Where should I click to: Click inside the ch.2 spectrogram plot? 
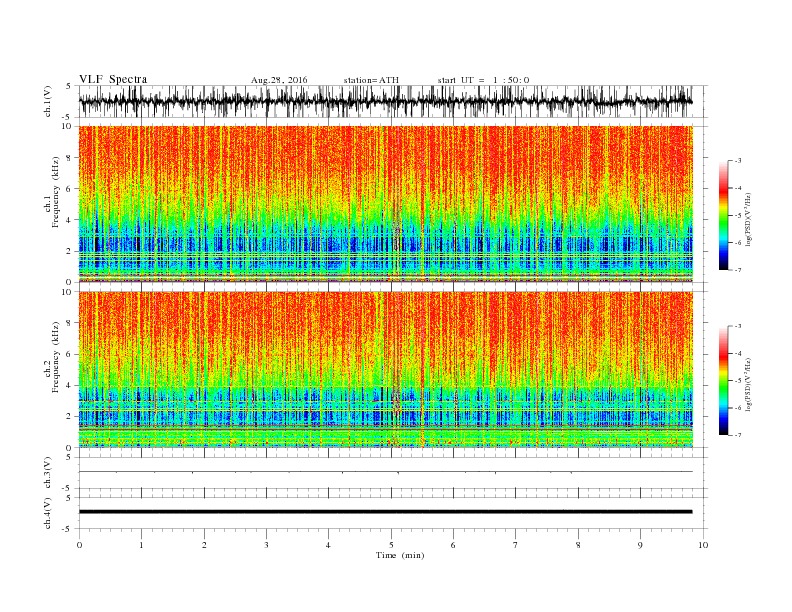coord(386,369)
